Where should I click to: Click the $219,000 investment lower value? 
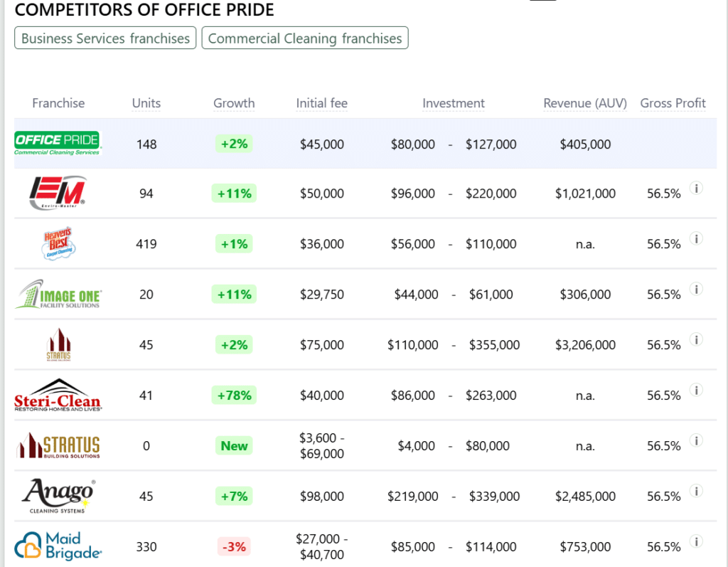(x=413, y=497)
